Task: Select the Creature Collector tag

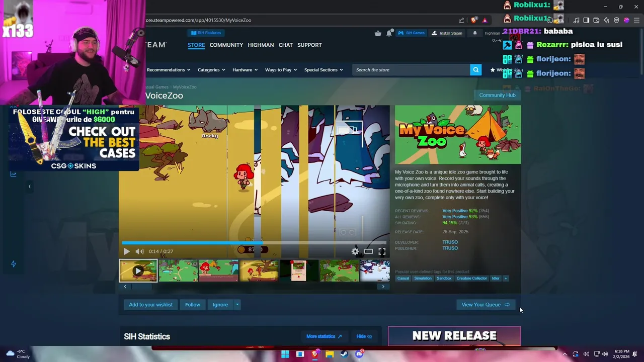Action: tap(471, 278)
